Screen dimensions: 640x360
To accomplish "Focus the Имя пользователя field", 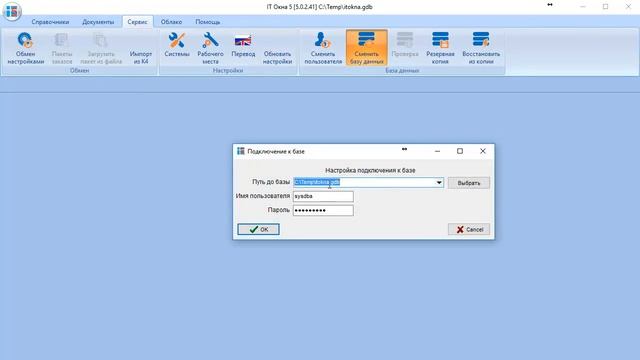I will (323, 196).
